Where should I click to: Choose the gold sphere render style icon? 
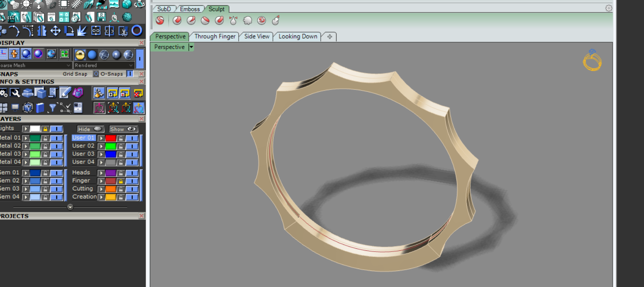click(x=80, y=54)
